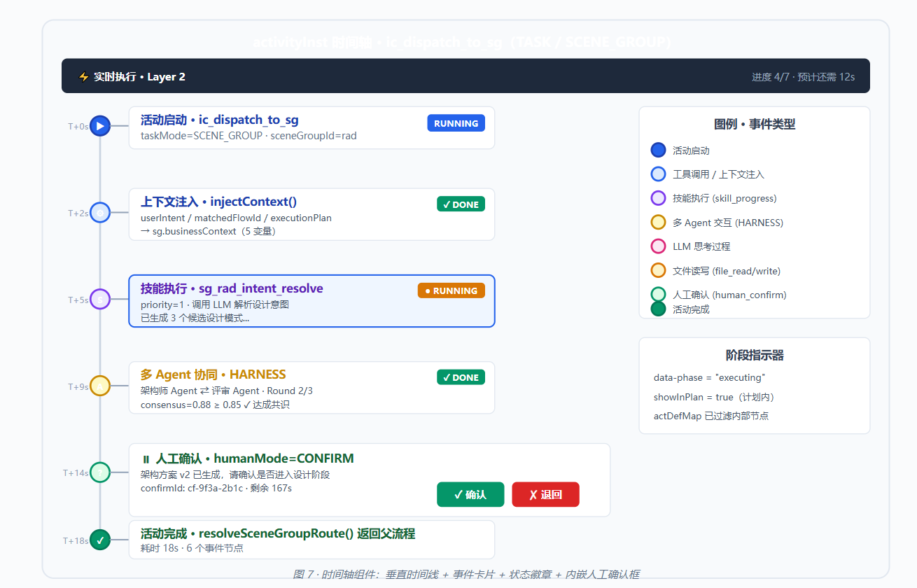The image size is (917, 588).
Task: Click the light green 人工确认 legend circle
Action: (658, 294)
